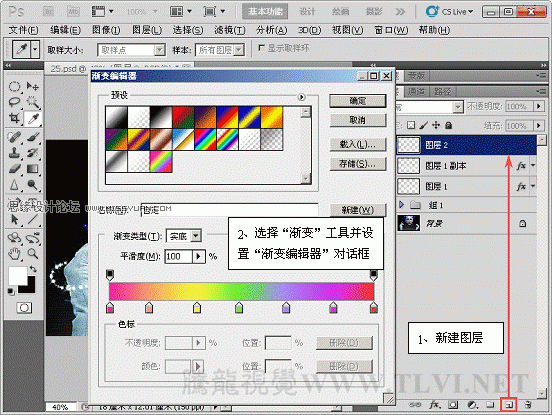Select the 3D Rotate tool
The image size is (552, 415).
tap(14, 238)
